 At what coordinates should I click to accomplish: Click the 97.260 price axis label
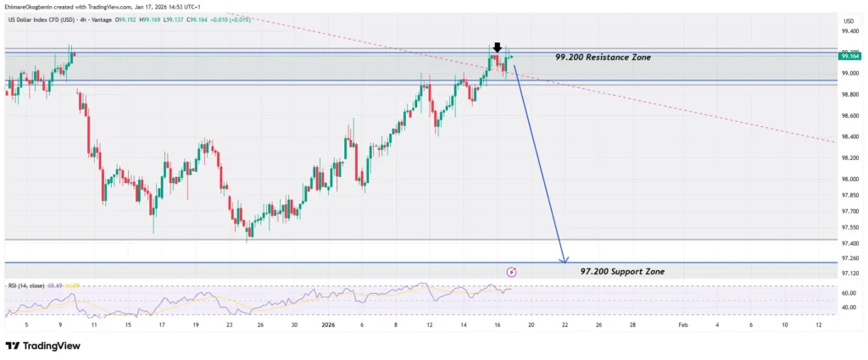point(849,258)
